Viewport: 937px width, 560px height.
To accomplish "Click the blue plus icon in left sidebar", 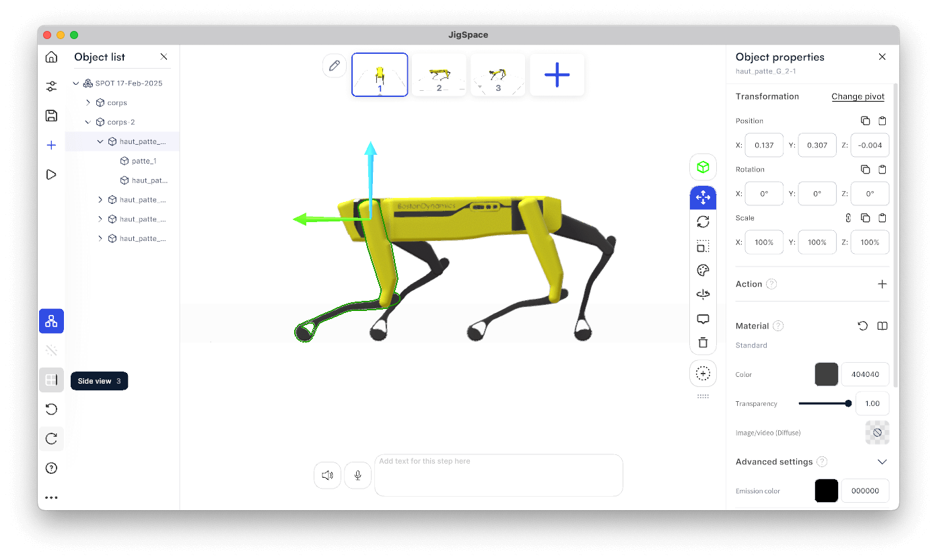I will point(51,145).
